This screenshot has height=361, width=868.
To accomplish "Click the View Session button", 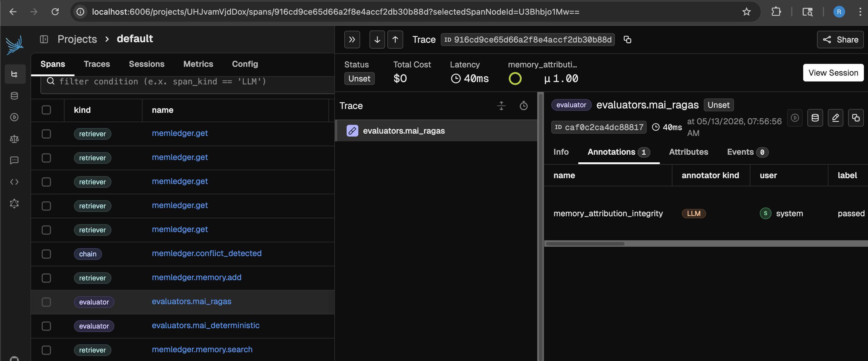I will [x=833, y=73].
